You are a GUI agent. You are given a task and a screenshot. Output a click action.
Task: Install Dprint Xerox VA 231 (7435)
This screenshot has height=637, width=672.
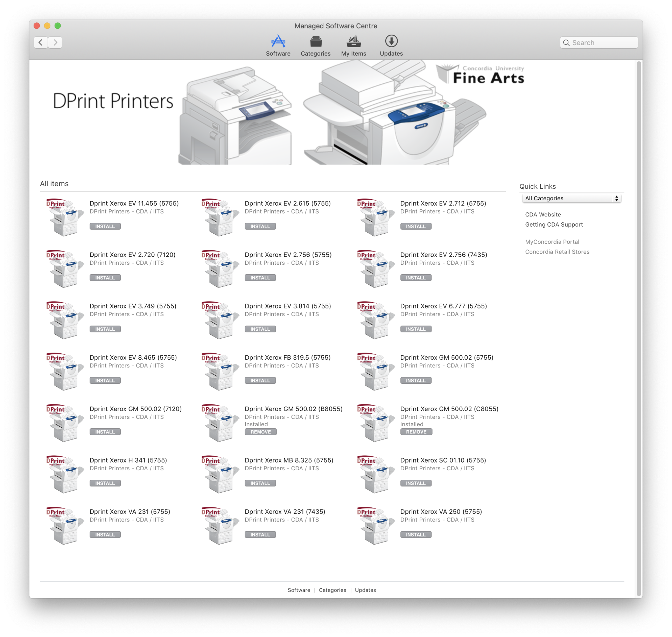click(x=260, y=535)
